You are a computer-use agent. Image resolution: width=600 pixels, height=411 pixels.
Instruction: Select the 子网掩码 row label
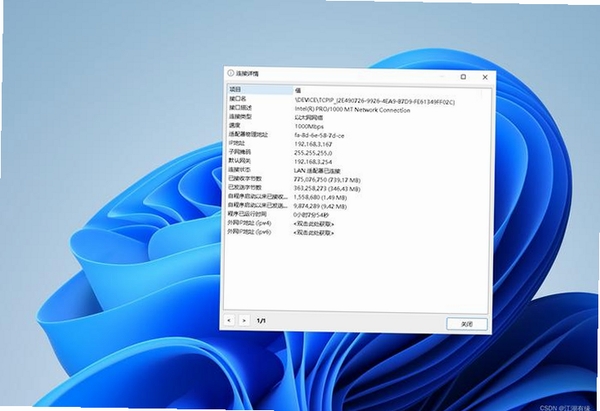tap(240, 152)
